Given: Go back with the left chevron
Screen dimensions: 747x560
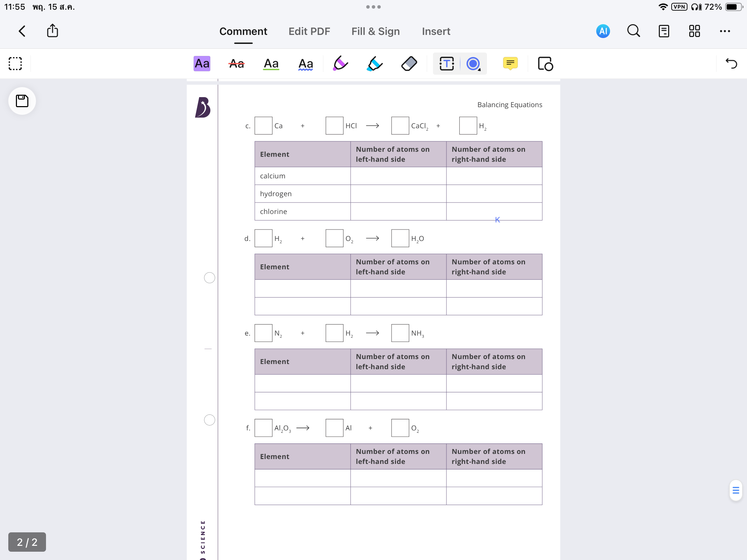Looking at the screenshot, I should 22,31.
